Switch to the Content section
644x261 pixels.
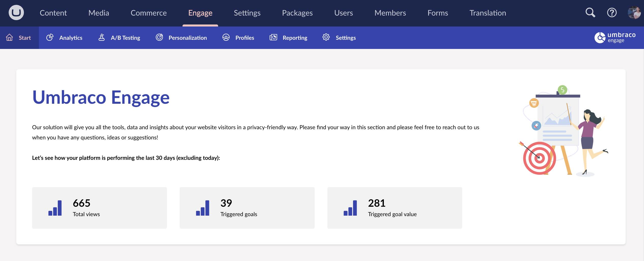[53, 13]
